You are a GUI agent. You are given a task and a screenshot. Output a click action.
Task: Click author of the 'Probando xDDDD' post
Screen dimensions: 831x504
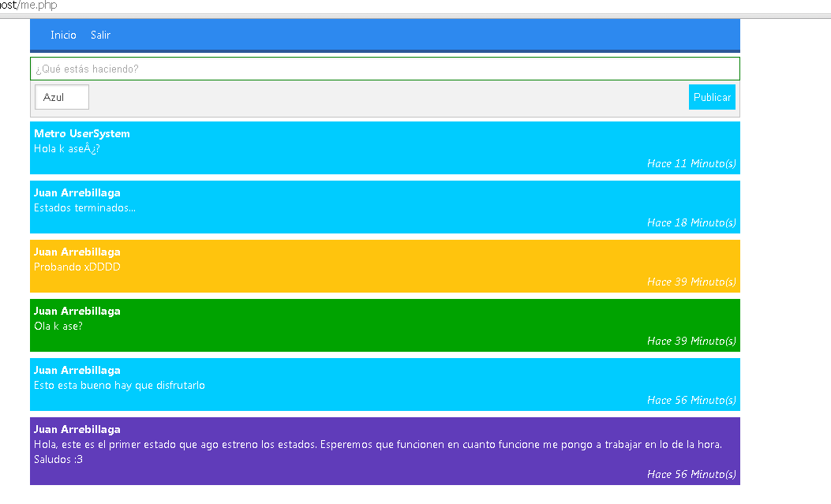77,252
